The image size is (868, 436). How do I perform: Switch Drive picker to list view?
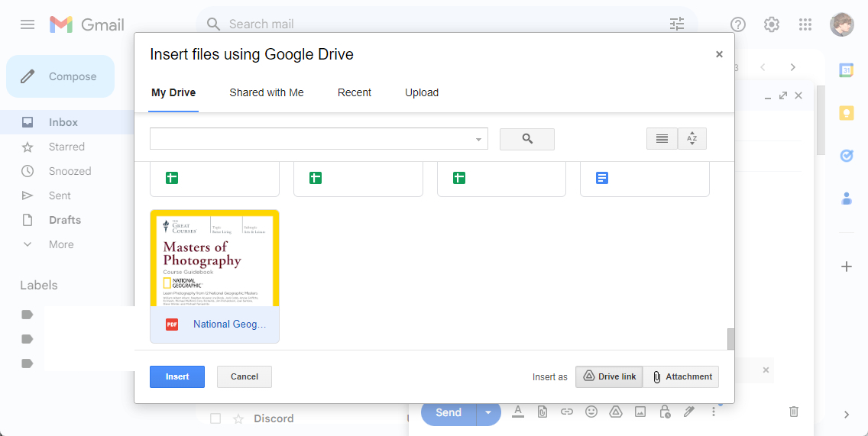[x=662, y=139]
